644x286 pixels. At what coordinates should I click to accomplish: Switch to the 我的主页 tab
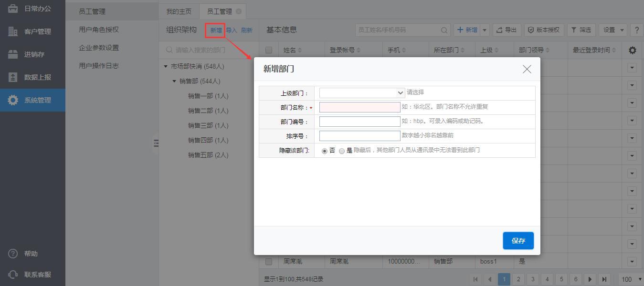coord(179,11)
